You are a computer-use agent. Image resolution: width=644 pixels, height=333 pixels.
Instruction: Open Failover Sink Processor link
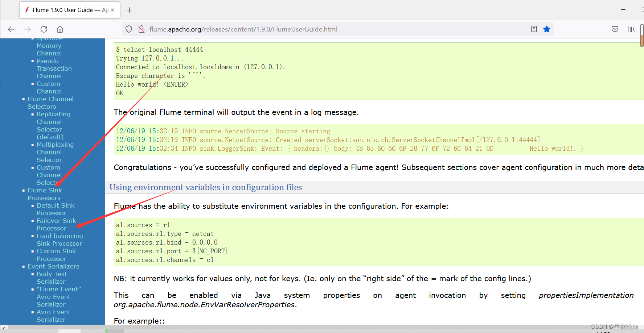click(56, 224)
